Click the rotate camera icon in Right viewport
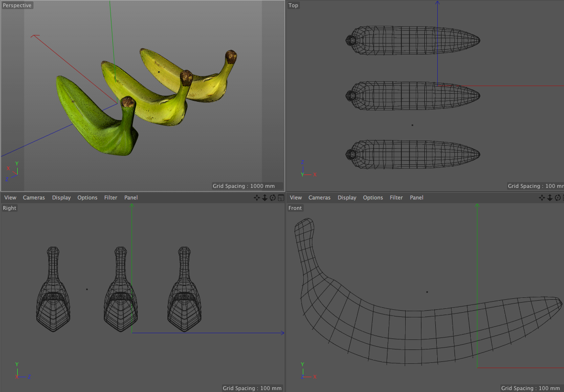 pos(273,198)
